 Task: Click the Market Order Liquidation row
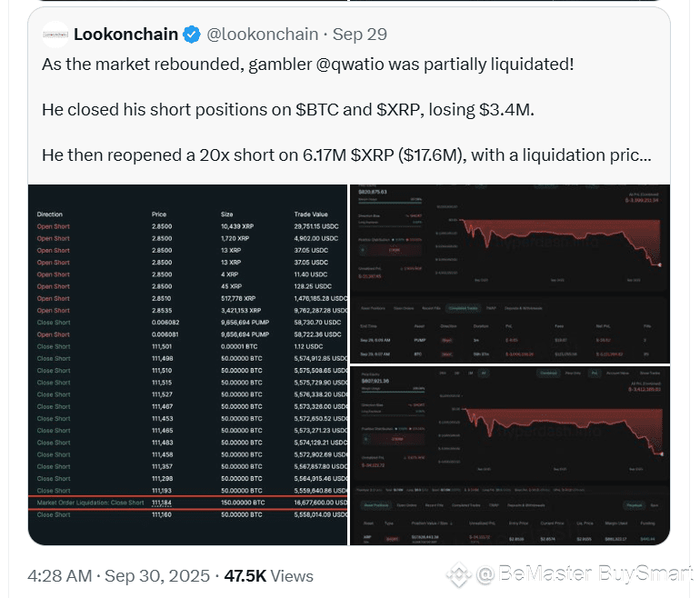pyautogui.click(x=187, y=503)
